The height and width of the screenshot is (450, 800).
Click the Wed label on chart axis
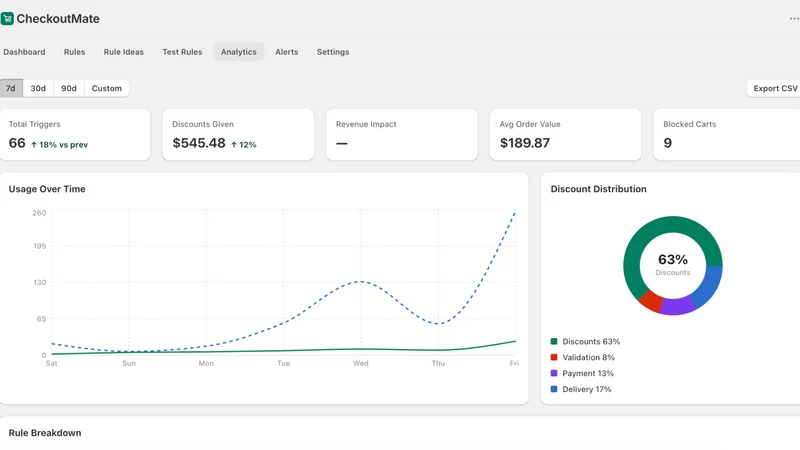(361, 363)
